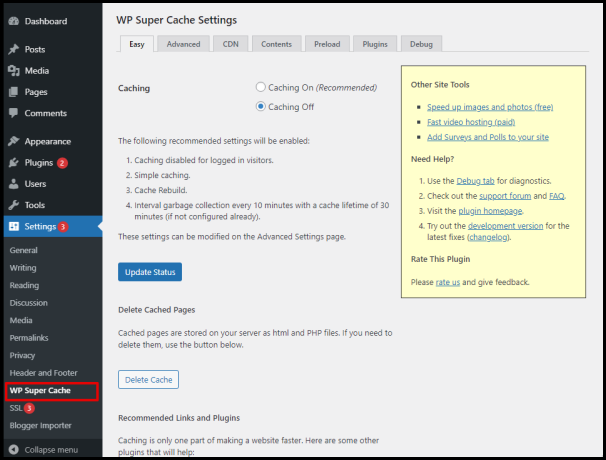Open Privacy settings submenu item
This screenshot has height=460, width=606.
[x=22, y=356]
